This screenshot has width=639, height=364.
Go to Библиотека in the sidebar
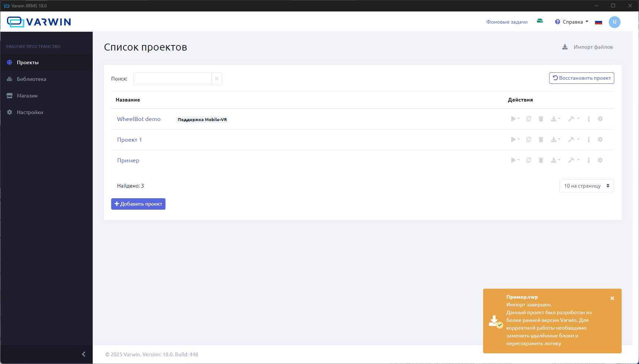click(x=31, y=79)
